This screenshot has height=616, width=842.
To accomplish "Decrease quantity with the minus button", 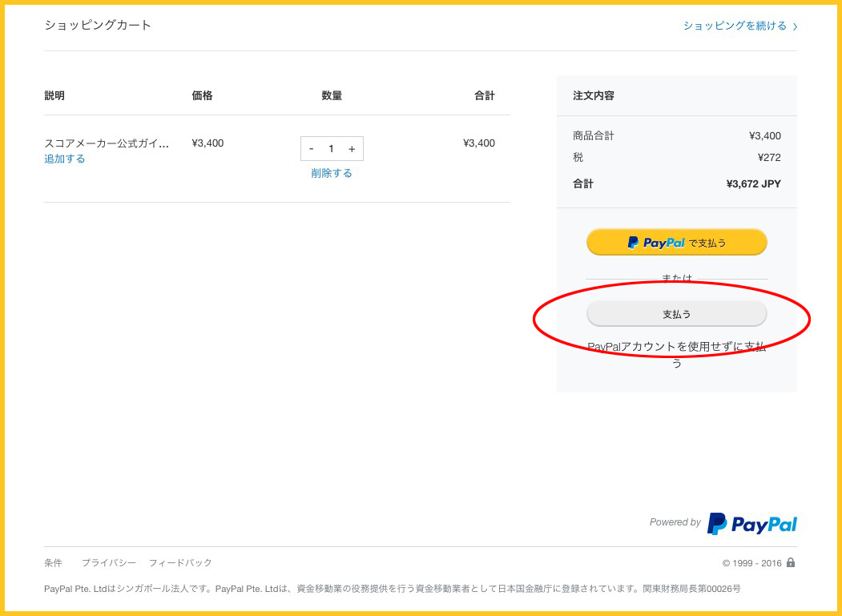I will 312,149.
